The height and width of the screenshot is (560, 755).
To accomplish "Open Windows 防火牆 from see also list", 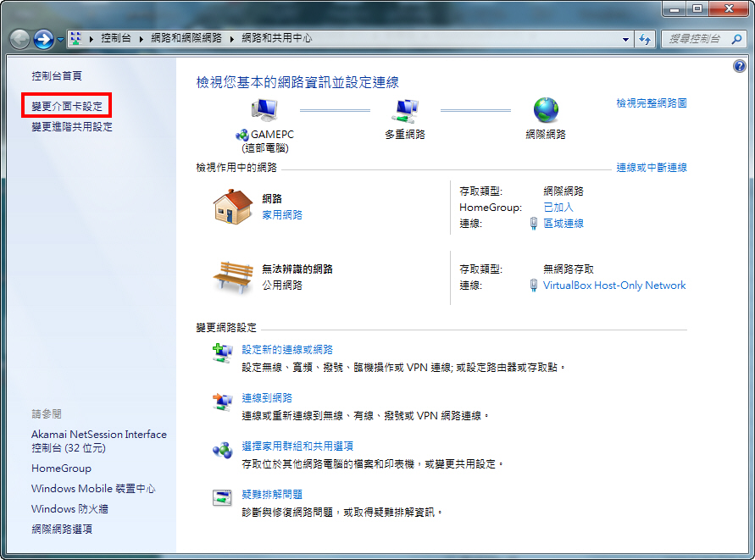I will [69, 509].
